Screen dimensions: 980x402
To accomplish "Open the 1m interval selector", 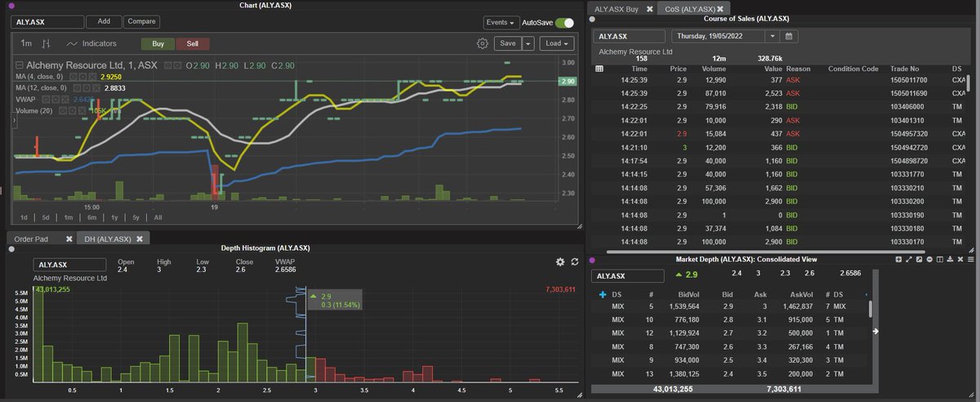I will (27, 43).
